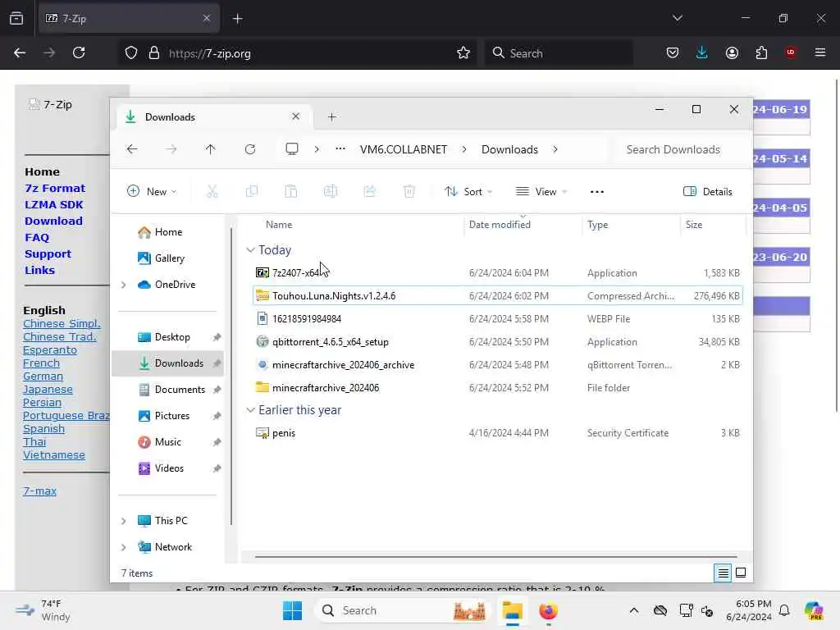Select the Touhou.Luna.Nights.v1.2.4.6 archive
Viewport: 840px width, 630px height.
[497, 295]
